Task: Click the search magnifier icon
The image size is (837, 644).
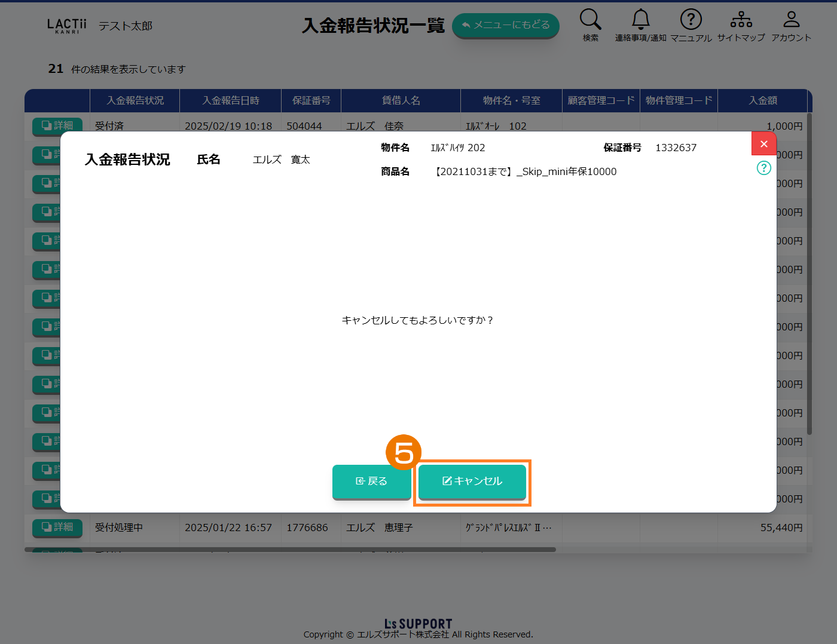Action: pos(590,20)
